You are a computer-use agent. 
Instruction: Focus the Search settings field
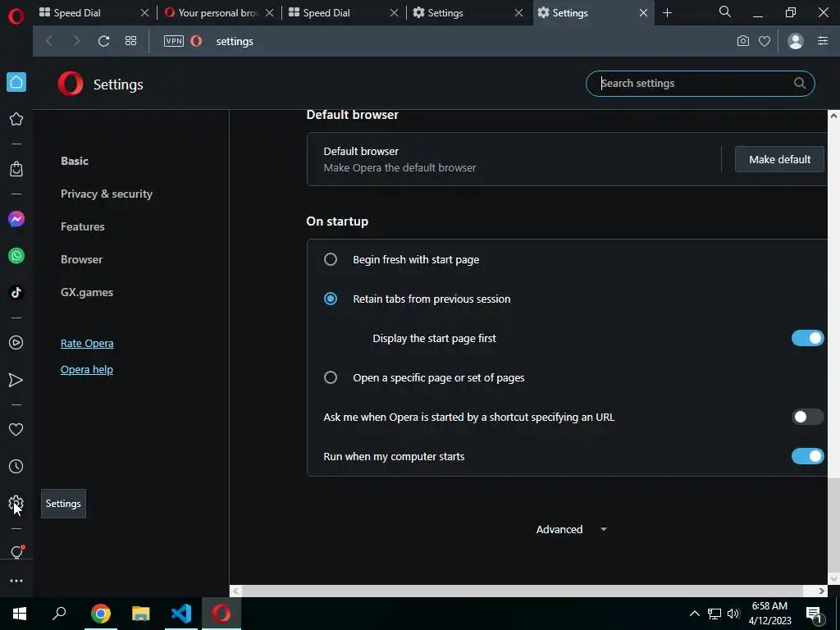tap(701, 84)
